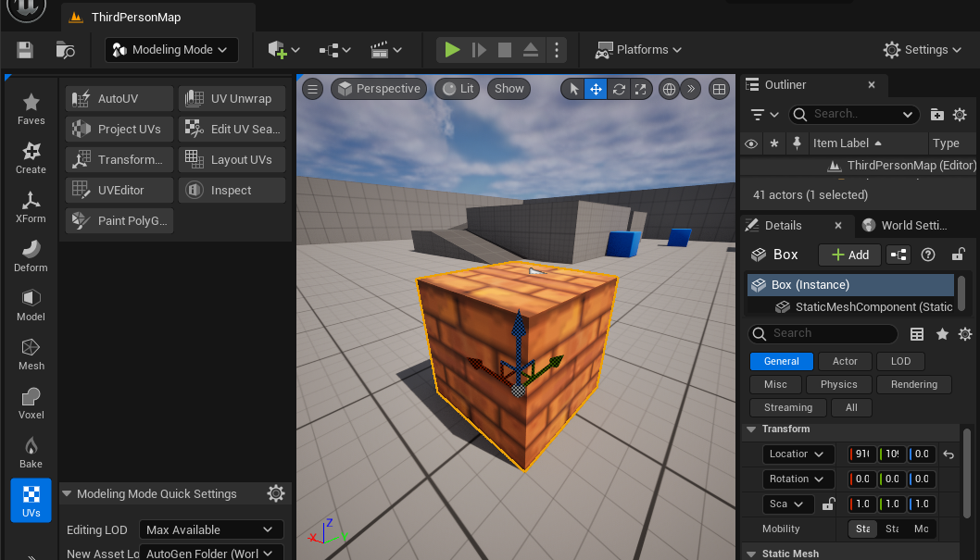Switch to the Create tool category
The image size is (980, 560).
[x=31, y=158]
